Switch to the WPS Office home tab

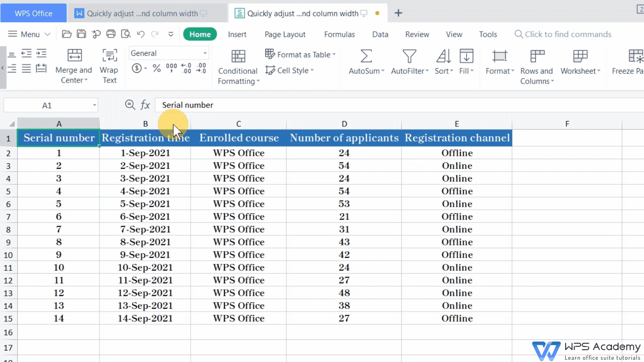pyautogui.click(x=33, y=13)
